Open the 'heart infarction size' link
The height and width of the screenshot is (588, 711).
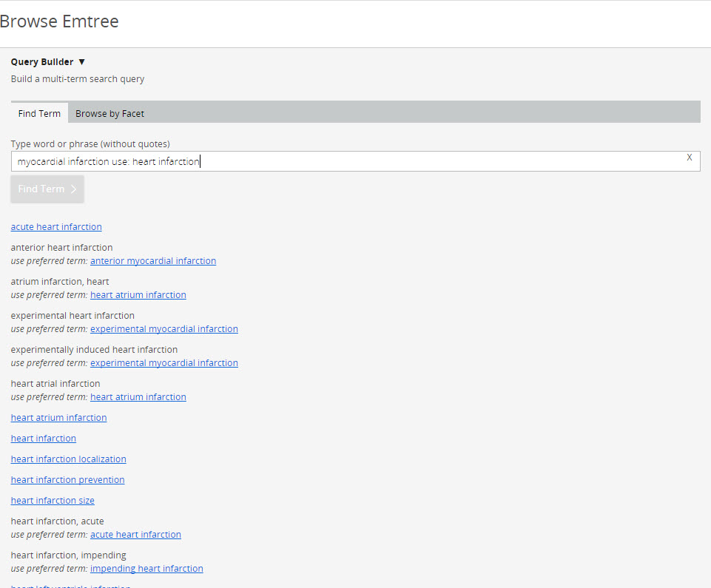point(53,501)
